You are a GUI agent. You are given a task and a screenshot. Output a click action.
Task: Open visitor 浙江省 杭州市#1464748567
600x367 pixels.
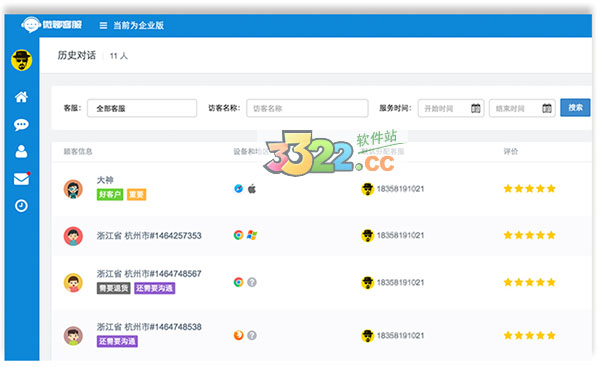(x=149, y=274)
